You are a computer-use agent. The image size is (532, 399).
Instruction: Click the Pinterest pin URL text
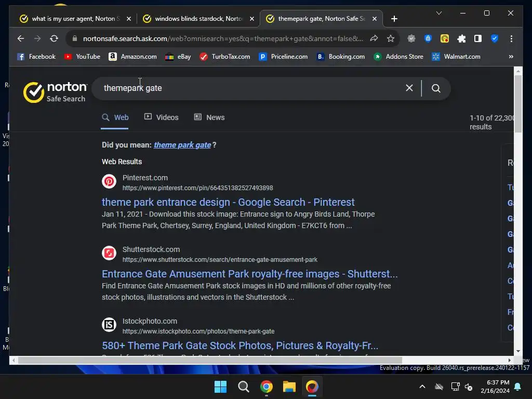click(x=197, y=188)
